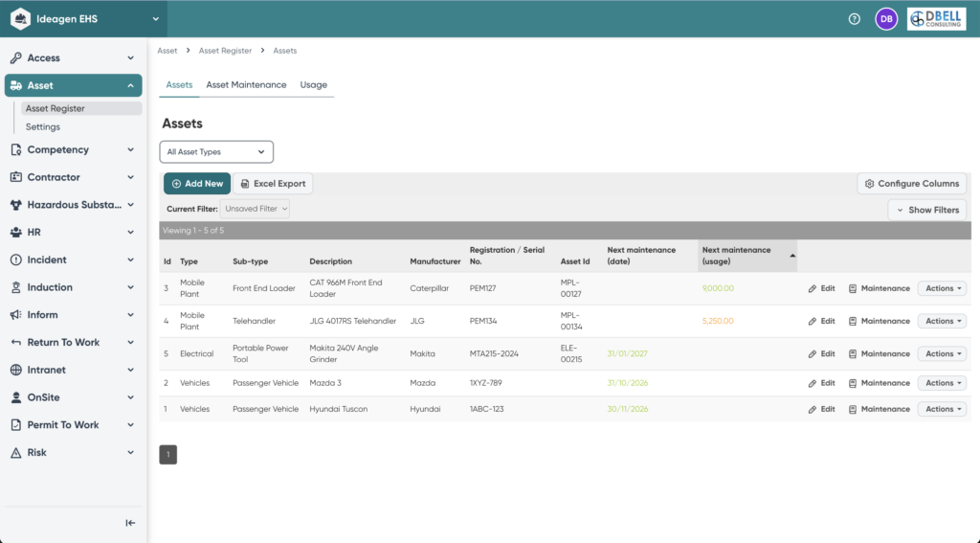Click the Inform megaphone icon
The height and width of the screenshot is (543, 980).
(15, 315)
